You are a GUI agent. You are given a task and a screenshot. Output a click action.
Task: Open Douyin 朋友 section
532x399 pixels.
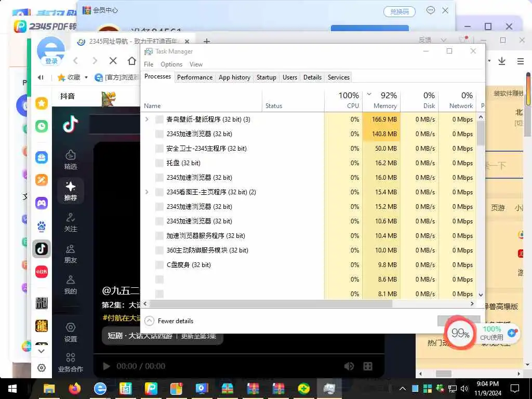click(71, 254)
